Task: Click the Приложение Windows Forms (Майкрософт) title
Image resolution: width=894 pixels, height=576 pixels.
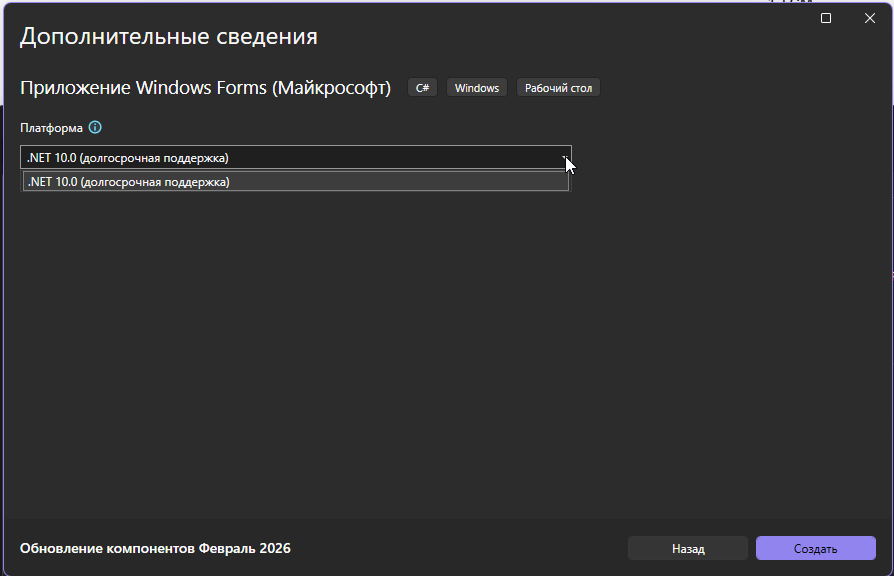Action: 205,88
